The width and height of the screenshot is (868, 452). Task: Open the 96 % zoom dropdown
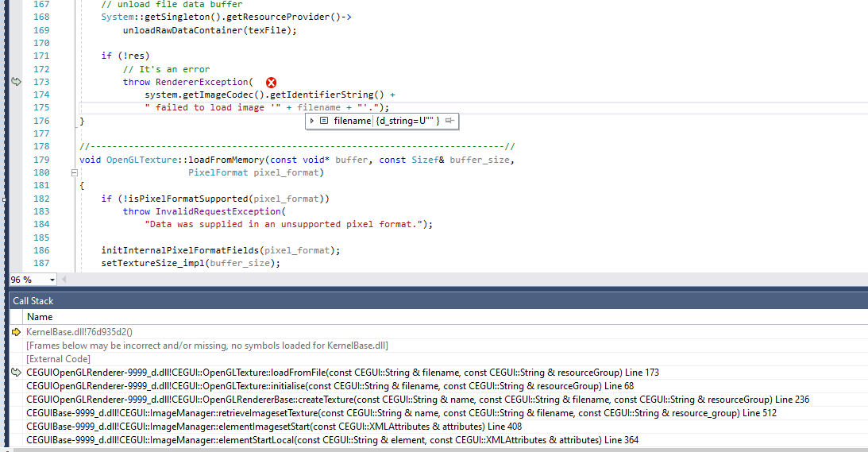[x=52, y=280]
